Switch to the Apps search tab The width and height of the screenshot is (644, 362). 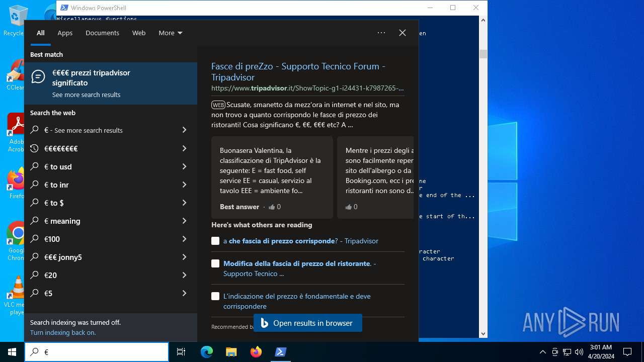[65, 33]
